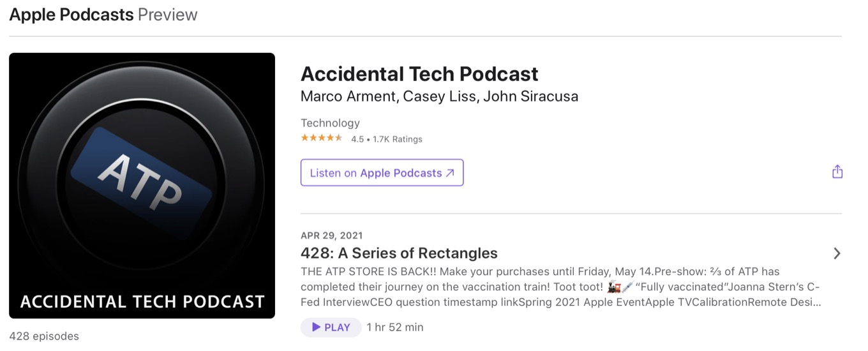Click the Accidental Tech Podcast title heading
Image resolution: width=868 pixels, height=351 pixels.
419,74
